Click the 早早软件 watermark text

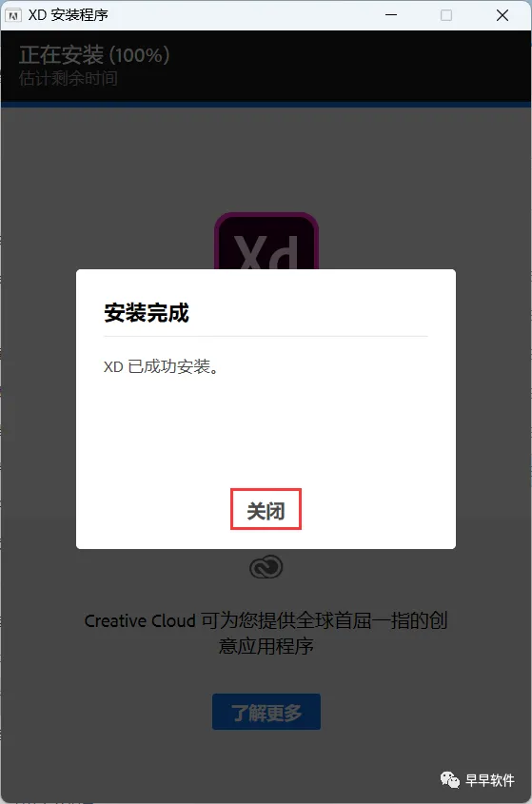click(x=489, y=780)
